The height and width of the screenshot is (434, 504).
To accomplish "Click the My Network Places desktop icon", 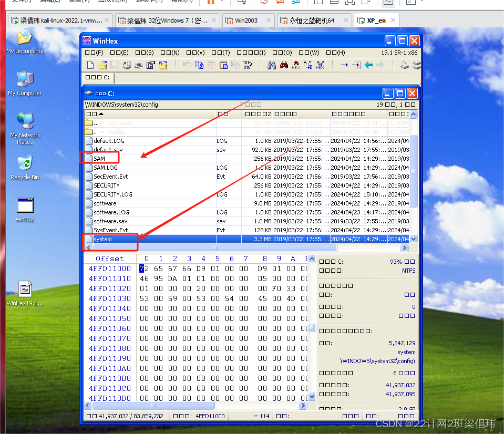I will (x=25, y=129).
